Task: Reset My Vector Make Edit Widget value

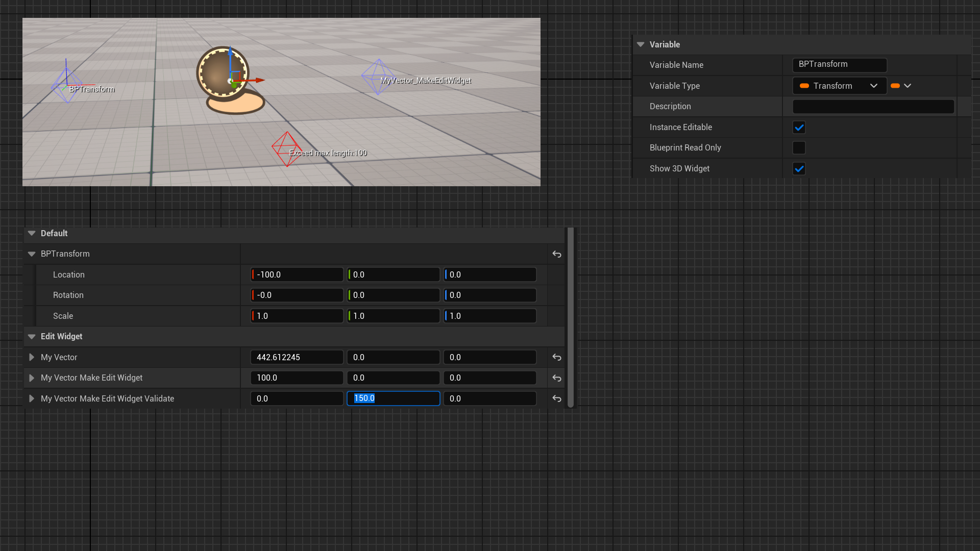Action: point(557,378)
